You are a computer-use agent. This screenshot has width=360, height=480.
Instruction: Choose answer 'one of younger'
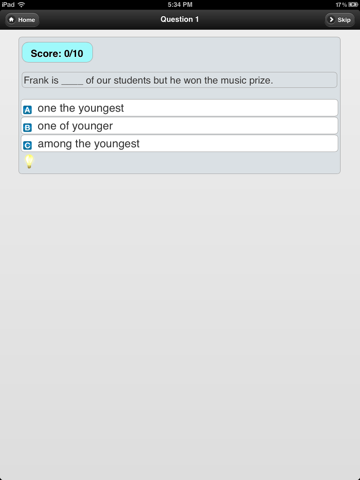(180, 126)
